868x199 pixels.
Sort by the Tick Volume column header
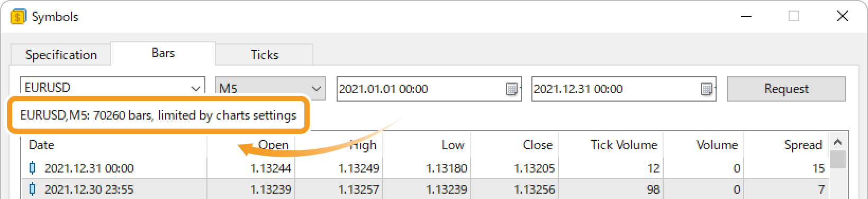(x=611, y=145)
